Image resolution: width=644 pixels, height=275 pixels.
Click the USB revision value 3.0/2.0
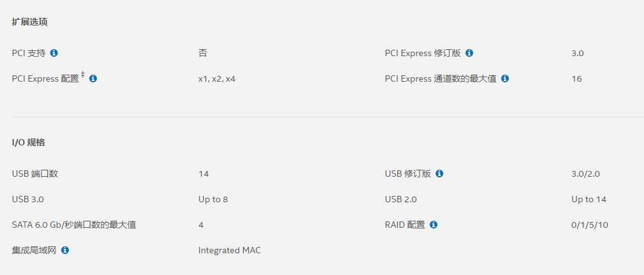585,174
